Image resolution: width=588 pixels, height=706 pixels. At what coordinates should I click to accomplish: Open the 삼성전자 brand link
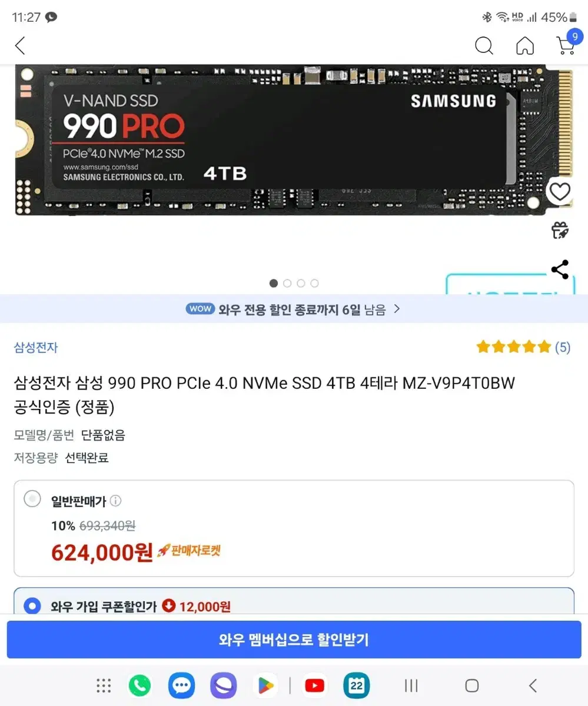point(36,347)
